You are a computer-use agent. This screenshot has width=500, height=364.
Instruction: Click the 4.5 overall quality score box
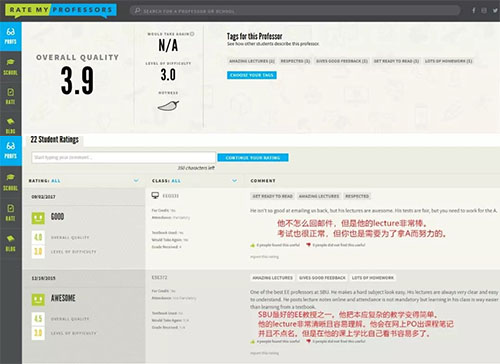coord(38,318)
